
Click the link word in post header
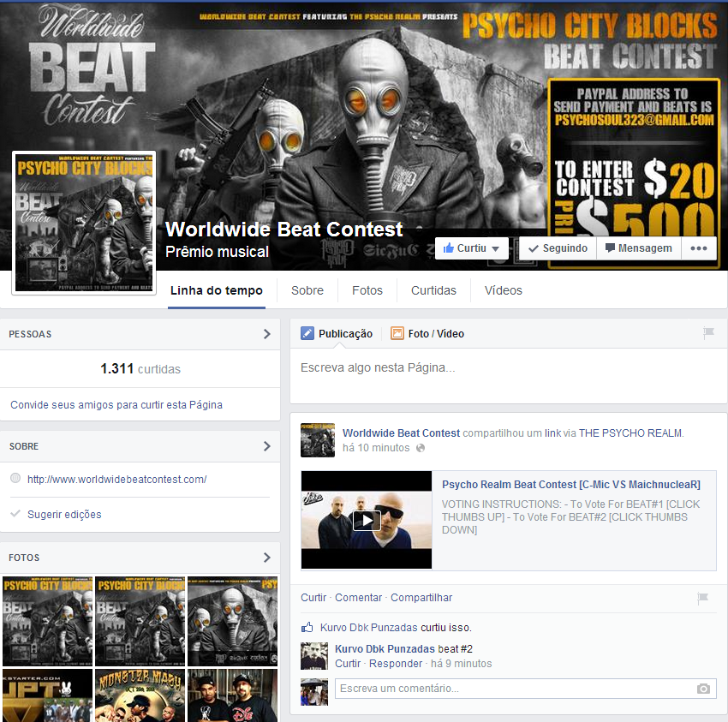[x=552, y=433]
